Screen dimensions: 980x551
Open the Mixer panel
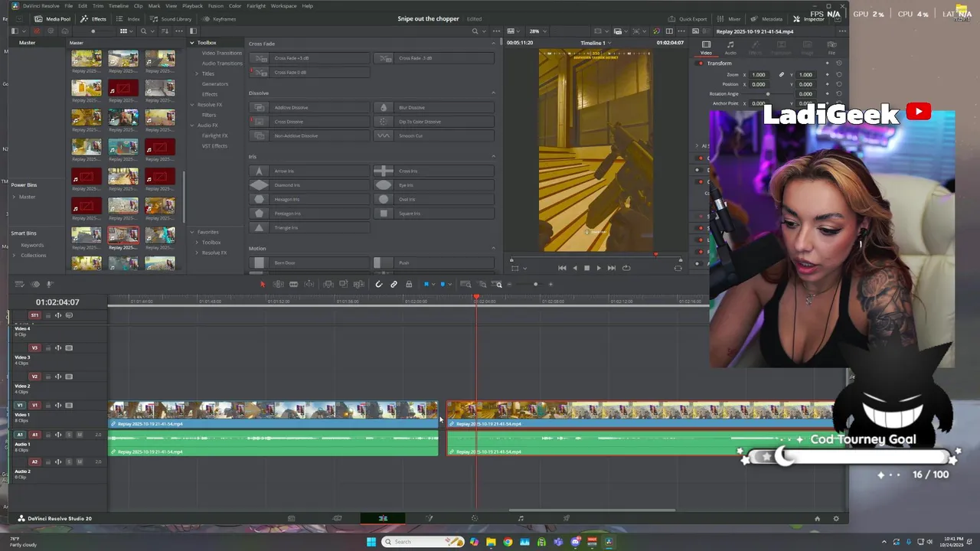tap(730, 18)
